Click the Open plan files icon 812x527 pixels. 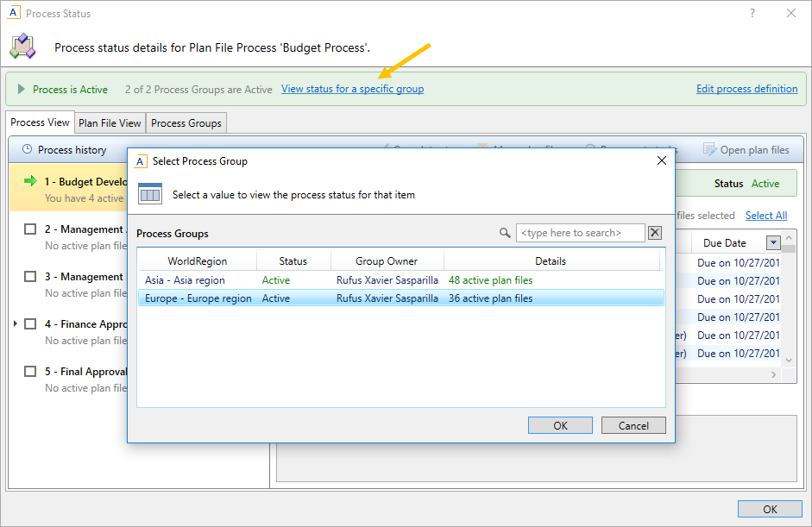click(x=709, y=150)
